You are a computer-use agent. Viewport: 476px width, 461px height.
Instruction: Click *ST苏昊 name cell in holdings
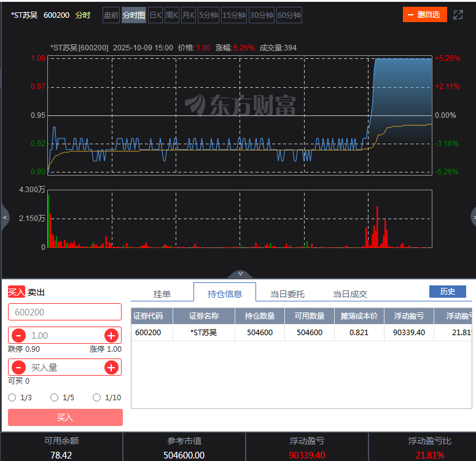[204, 333]
